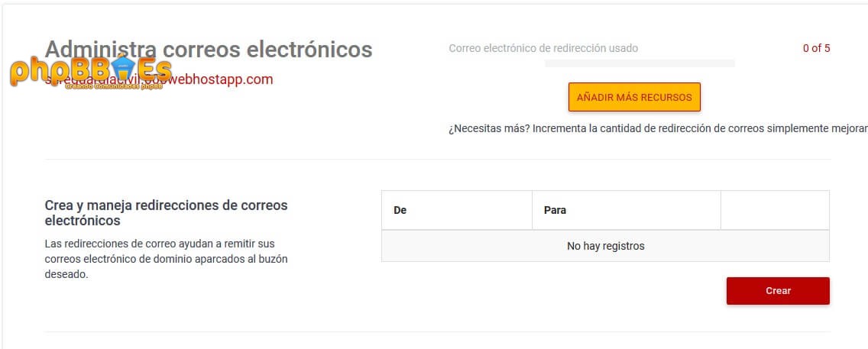Click the divider line below the Crear button

point(437,332)
